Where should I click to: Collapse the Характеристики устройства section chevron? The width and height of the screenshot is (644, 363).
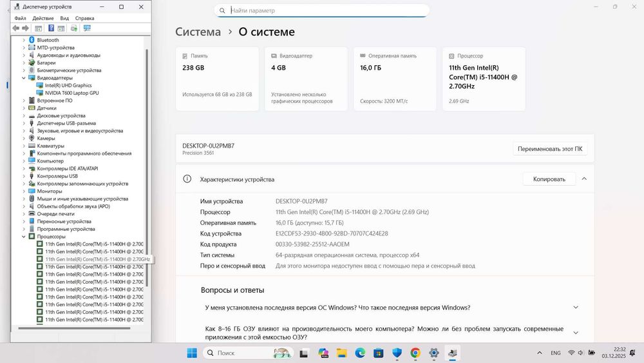tap(584, 179)
